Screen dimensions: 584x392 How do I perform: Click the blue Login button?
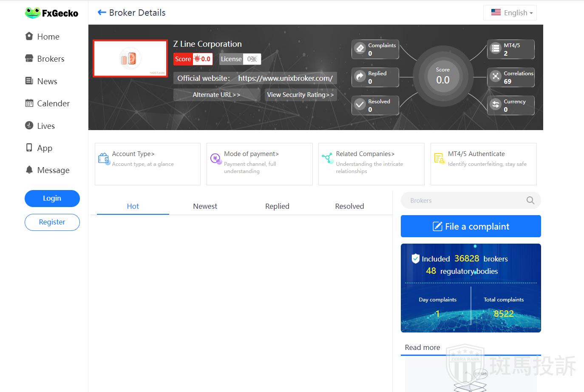52,198
